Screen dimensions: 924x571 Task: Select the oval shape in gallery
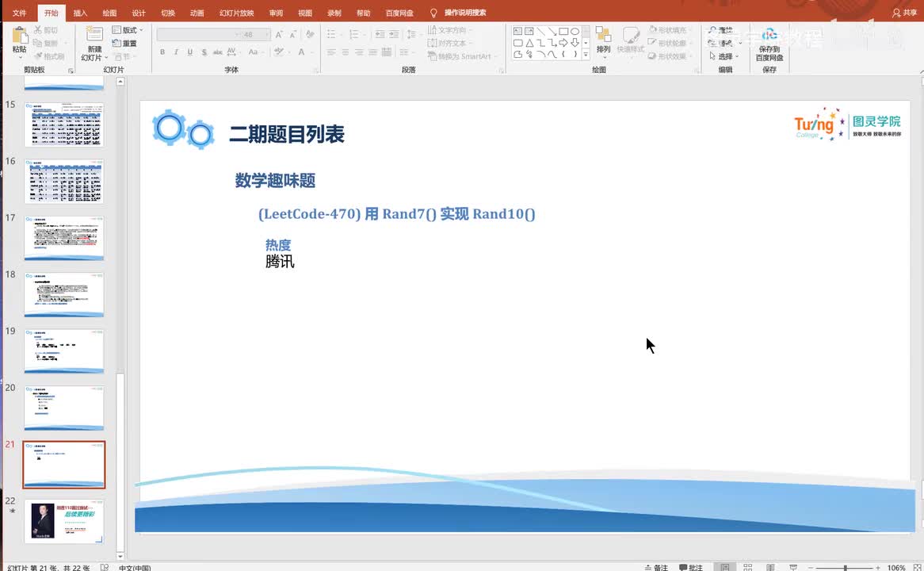[x=575, y=31]
